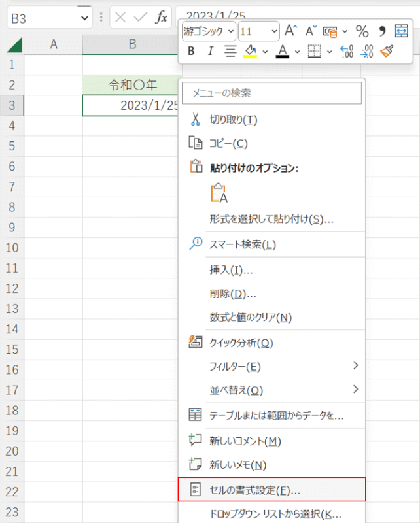Click the center align icon
The width and height of the screenshot is (420, 523).
coord(230,51)
